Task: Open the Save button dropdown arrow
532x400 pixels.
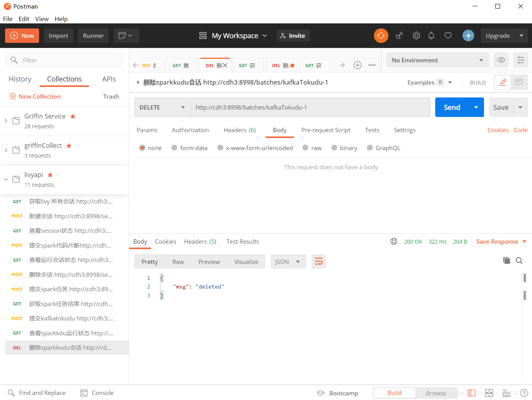Action: [520, 107]
